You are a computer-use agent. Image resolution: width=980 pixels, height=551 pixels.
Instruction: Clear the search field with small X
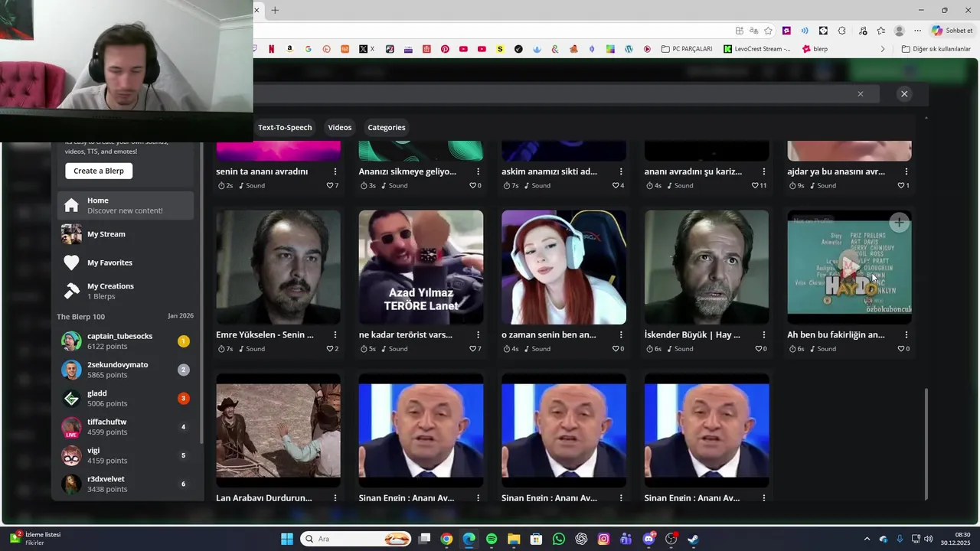pos(861,94)
